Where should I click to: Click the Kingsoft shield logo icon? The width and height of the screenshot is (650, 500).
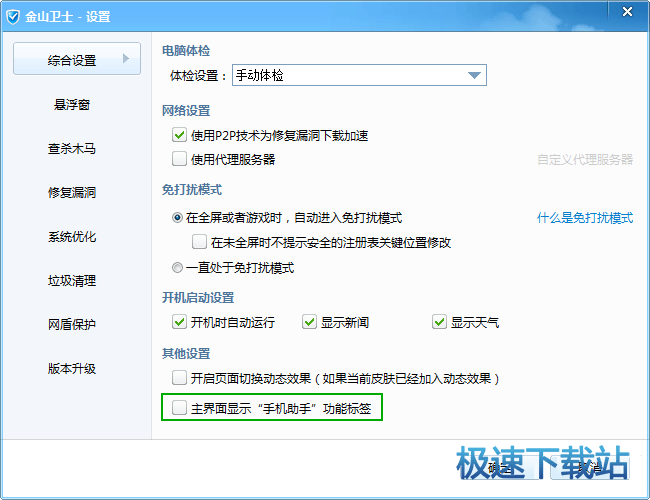click(x=13, y=17)
